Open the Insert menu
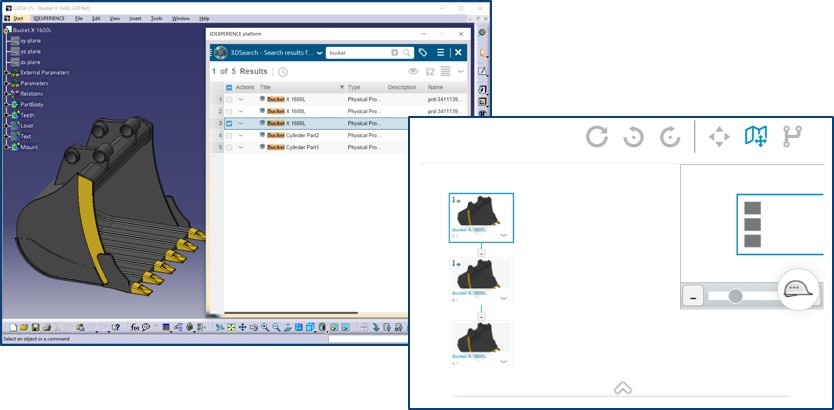This screenshot has width=834, height=410. [x=136, y=18]
